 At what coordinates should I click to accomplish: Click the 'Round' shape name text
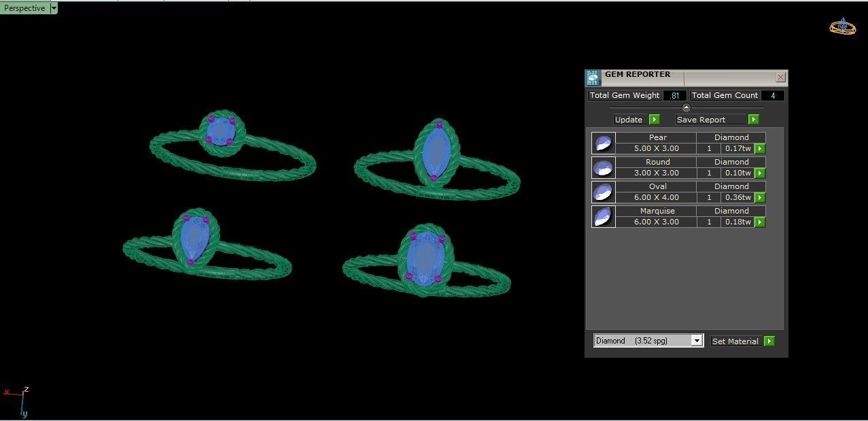pyautogui.click(x=657, y=162)
